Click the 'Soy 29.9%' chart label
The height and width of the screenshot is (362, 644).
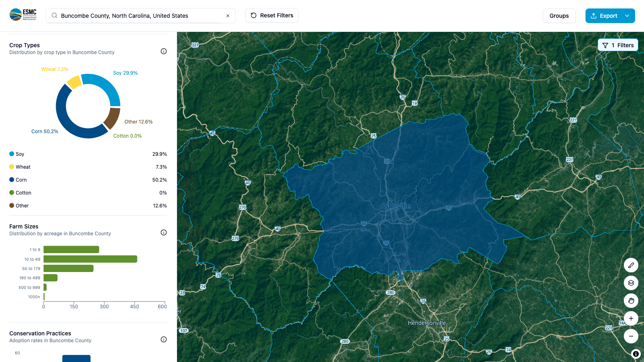point(125,73)
